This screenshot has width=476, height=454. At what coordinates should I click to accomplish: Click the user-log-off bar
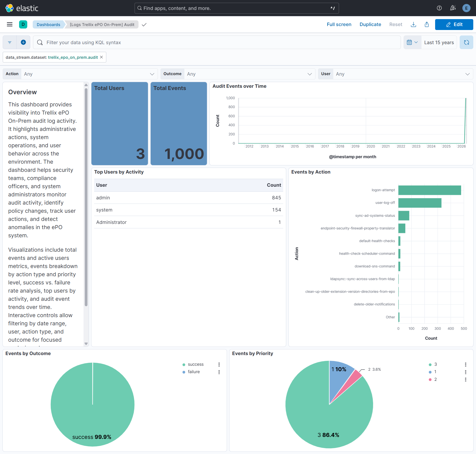tap(420, 203)
